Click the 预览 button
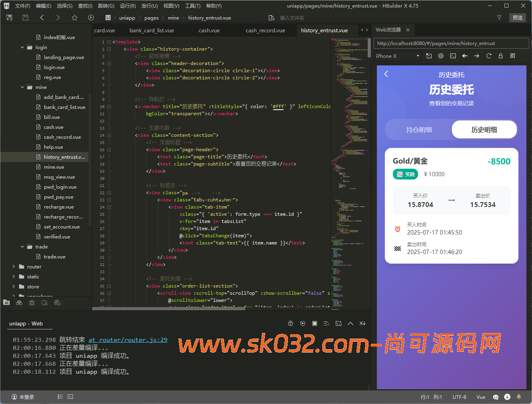The width and height of the screenshot is (532, 404). (517, 18)
